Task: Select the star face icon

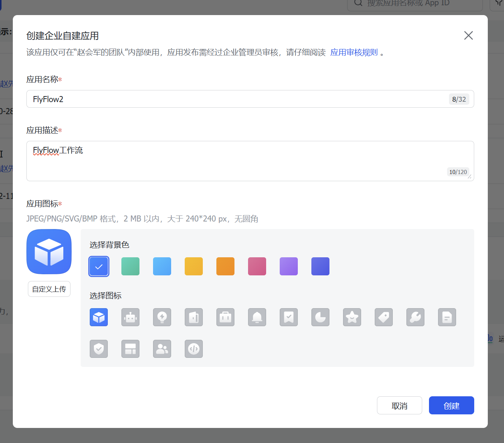Action: pyautogui.click(x=352, y=317)
